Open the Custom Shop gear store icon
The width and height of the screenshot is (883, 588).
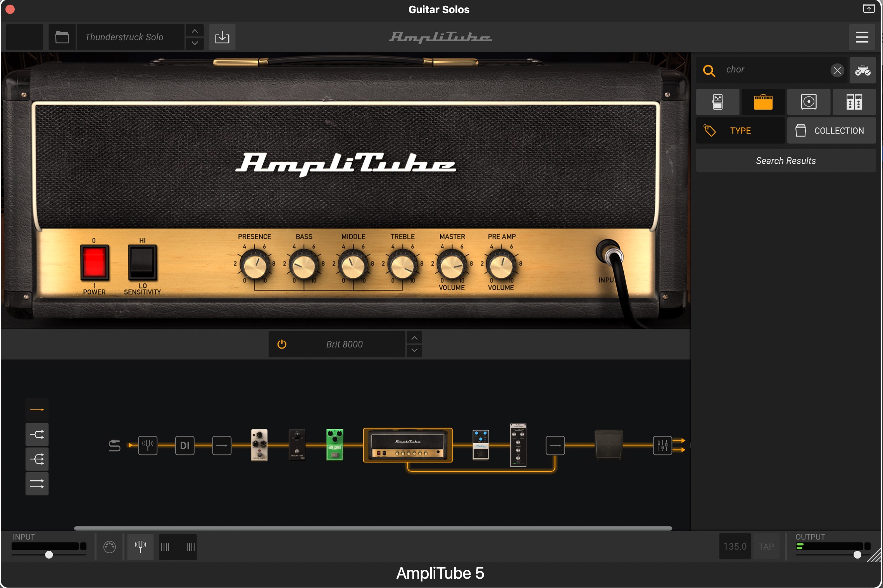(863, 70)
